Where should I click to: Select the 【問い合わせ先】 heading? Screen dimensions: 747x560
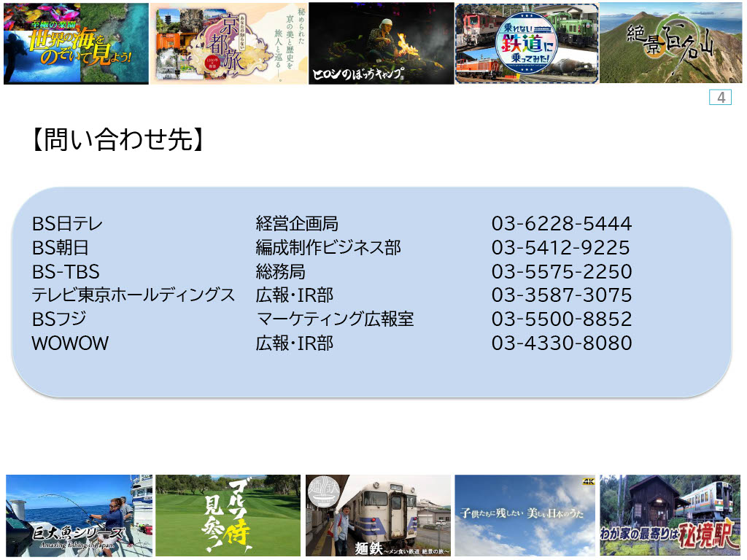coord(117,140)
